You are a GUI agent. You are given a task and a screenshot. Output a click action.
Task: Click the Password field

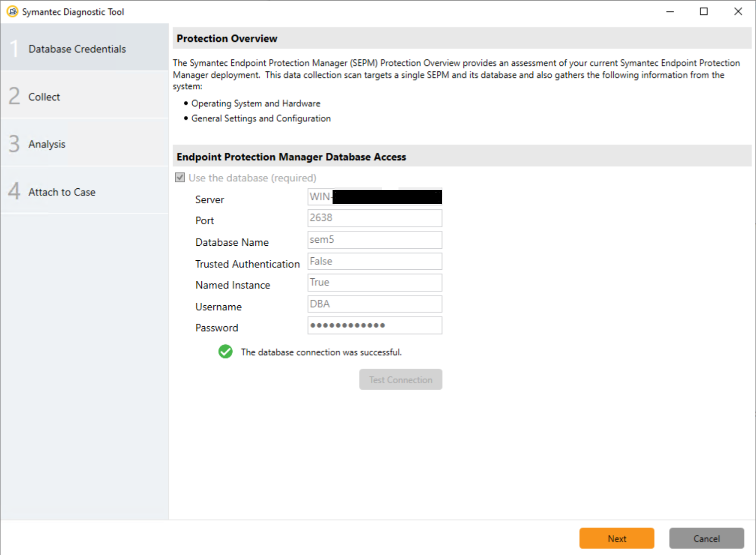pyautogui.click(x=375, y=325)
